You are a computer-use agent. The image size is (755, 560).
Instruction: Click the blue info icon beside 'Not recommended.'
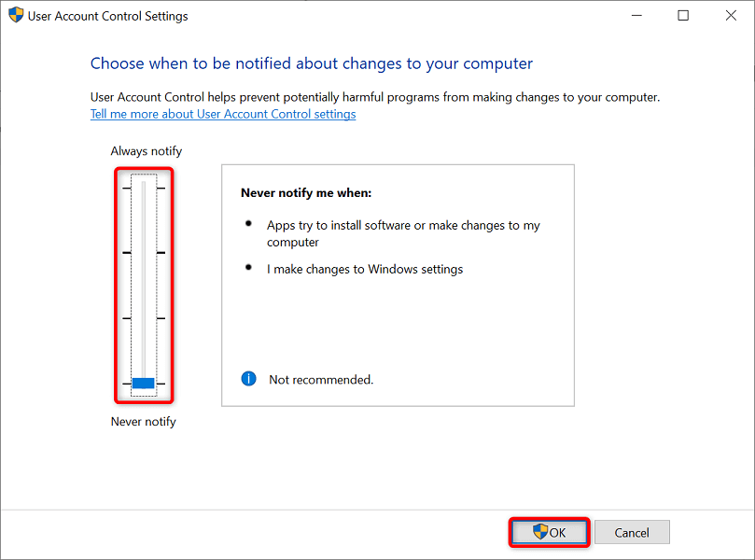248,379
